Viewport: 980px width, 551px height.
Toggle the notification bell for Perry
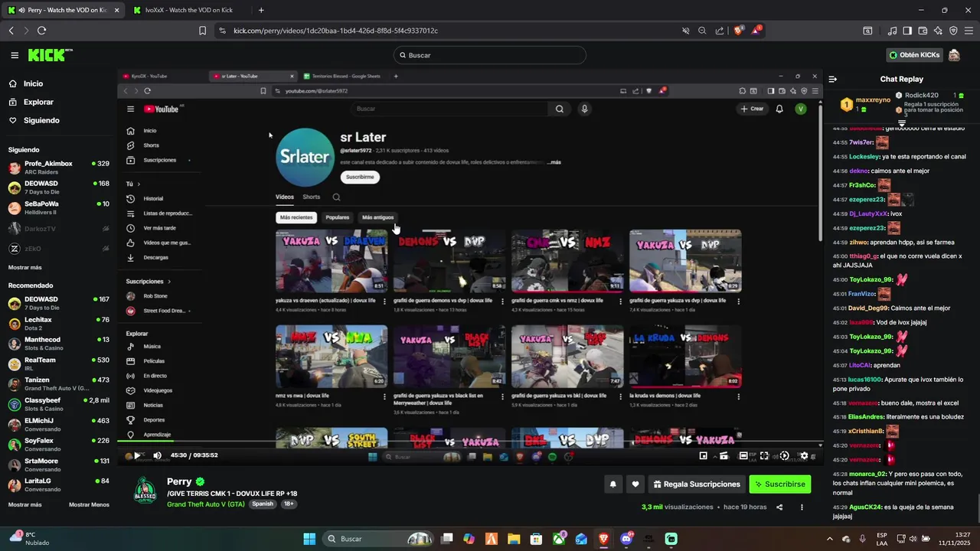(x=613, y=484)
